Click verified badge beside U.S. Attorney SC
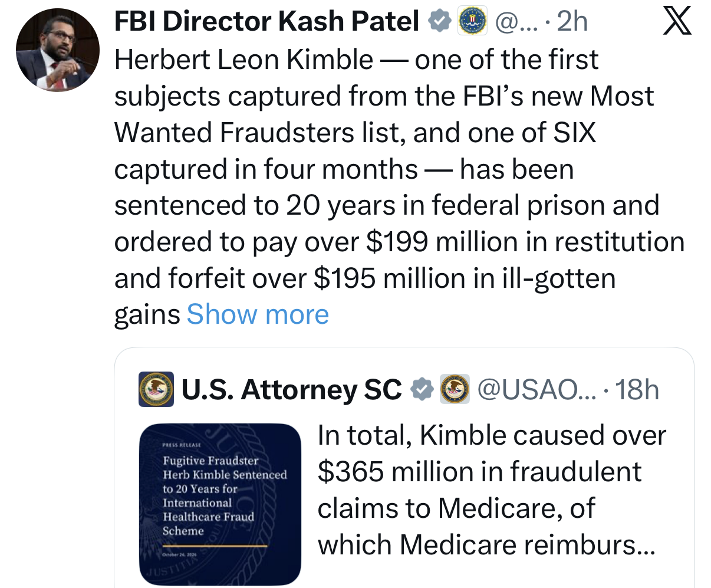The width and height of the screenshot is (711, 588). coord(422,389)
